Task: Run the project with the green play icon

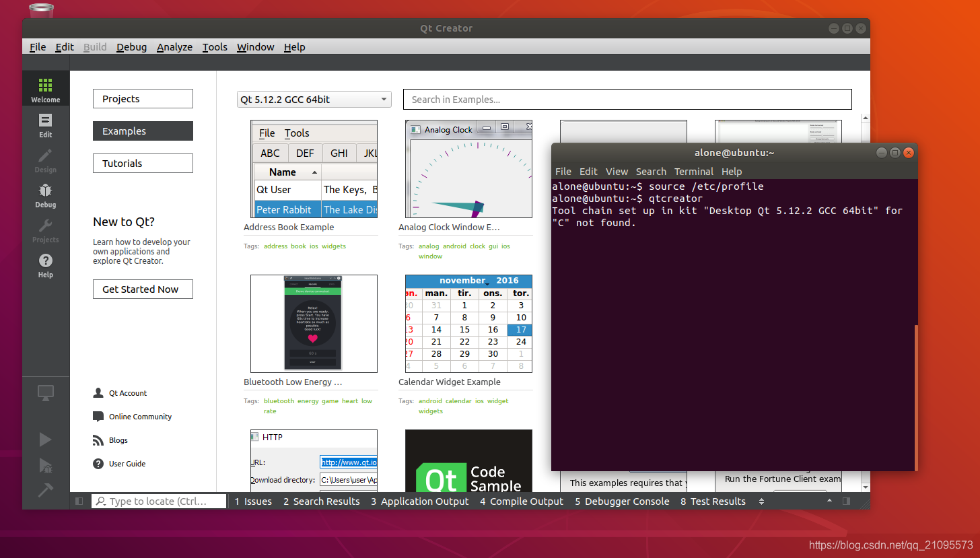Action: [x=45, y=439]
